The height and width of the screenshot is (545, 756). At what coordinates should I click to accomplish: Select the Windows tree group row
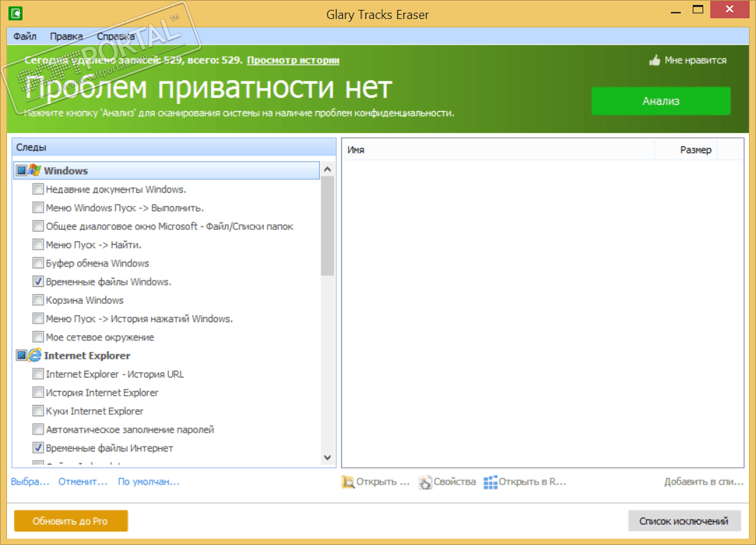point(167,170)
